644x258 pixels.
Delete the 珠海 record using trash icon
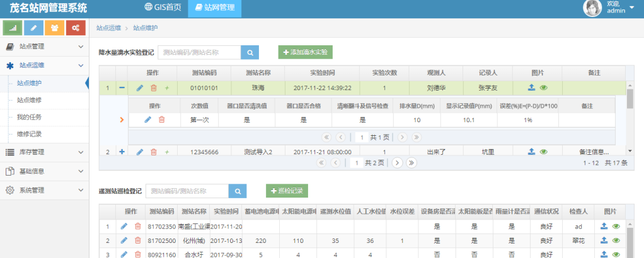click(x=153, y=88)
